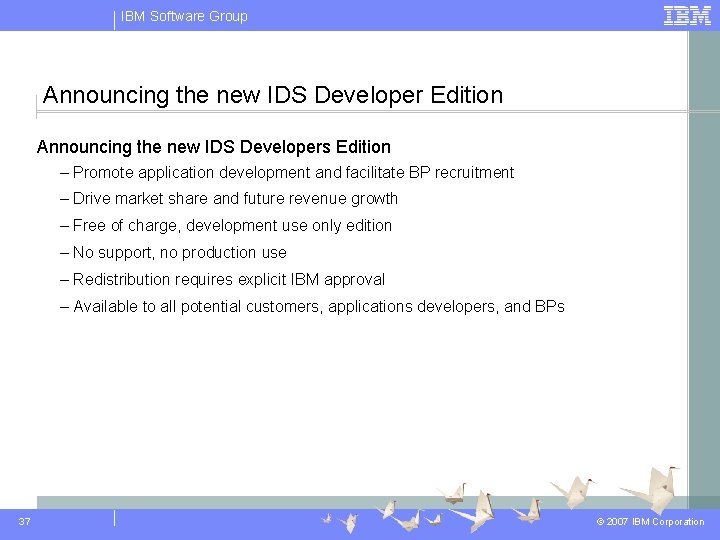This screenshot has height=540, width=720.
Task: Click the No support, no production use line
Action: point(173,252)
